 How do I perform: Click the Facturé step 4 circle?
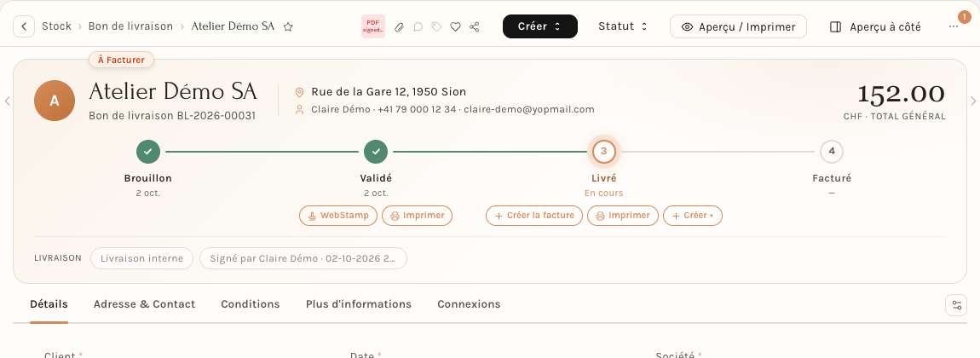pos(832,151)
